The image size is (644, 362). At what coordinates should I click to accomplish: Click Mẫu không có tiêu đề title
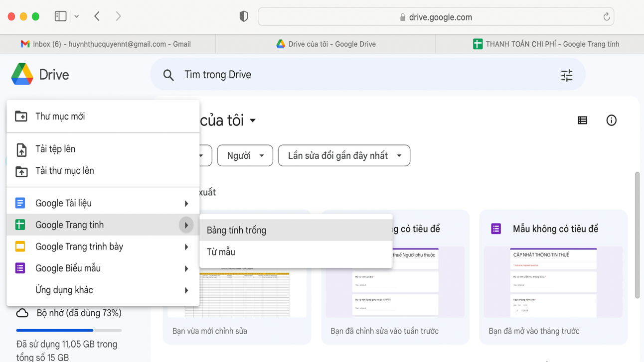pos(556,229)
